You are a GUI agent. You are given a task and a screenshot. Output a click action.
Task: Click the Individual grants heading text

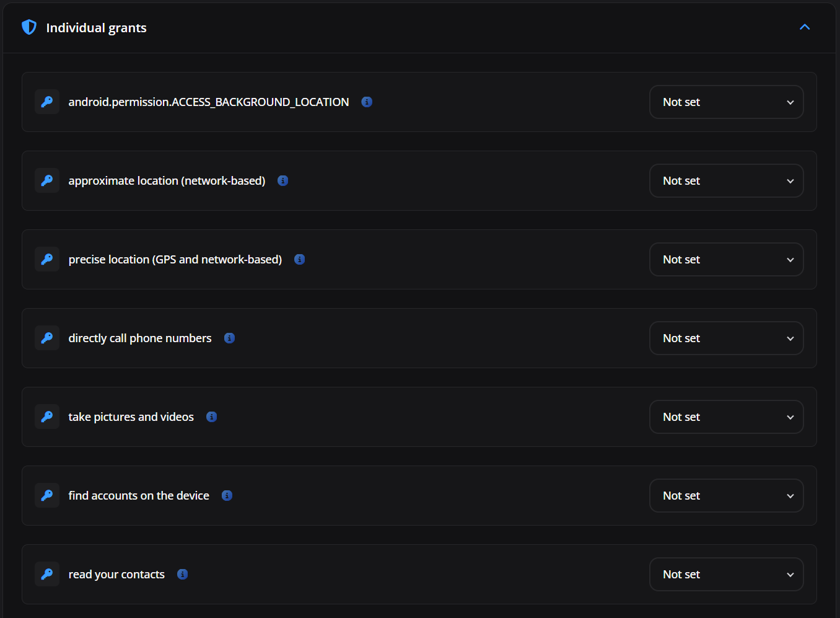(96, 28)
